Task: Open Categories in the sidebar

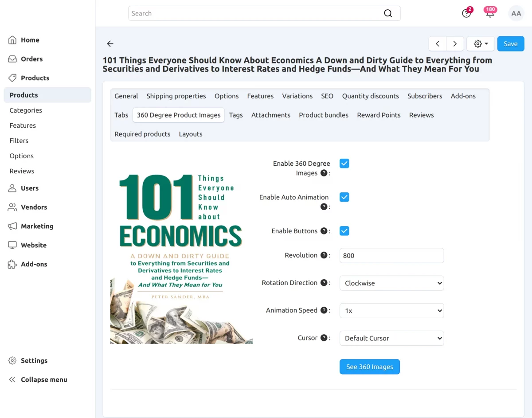Action: (x=26, y=110)
